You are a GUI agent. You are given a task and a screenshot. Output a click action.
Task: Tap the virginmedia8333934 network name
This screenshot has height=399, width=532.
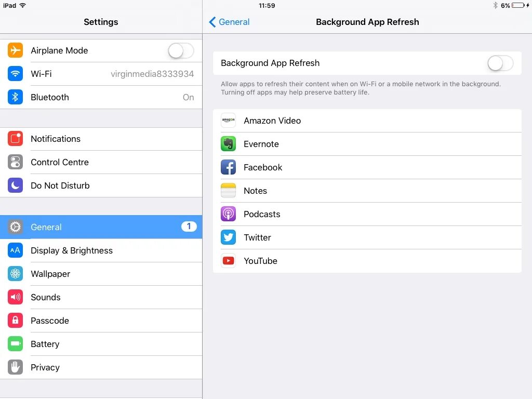(x=152, y=74)
